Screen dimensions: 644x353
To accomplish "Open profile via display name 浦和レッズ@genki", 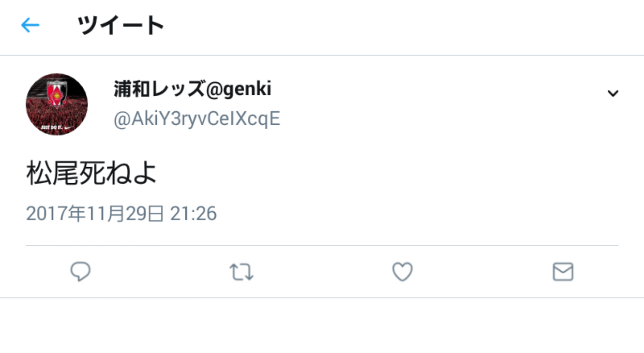I will pos(192,89).
